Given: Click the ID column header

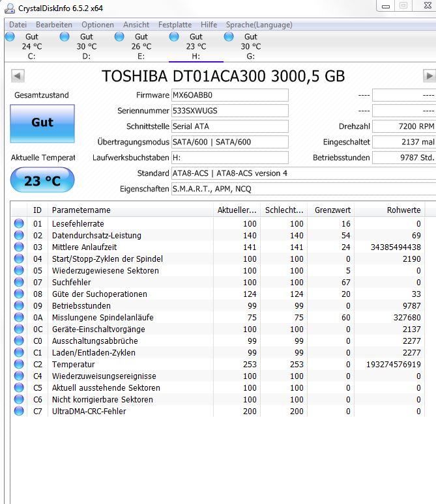Looking at the screenshot, I should [37, 210].
